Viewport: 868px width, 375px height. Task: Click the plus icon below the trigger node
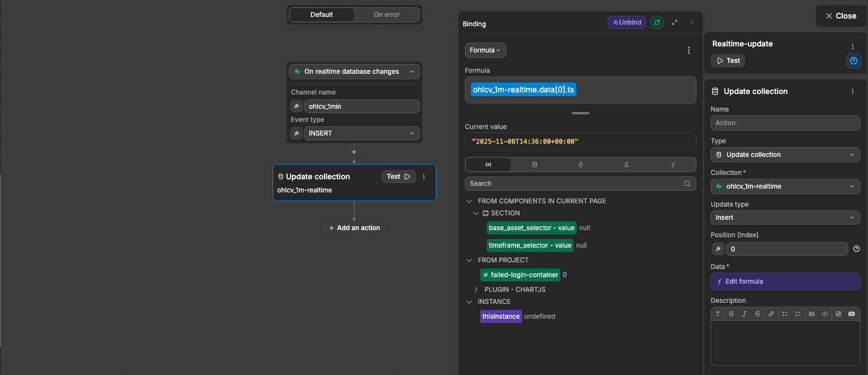click(354, 152)
